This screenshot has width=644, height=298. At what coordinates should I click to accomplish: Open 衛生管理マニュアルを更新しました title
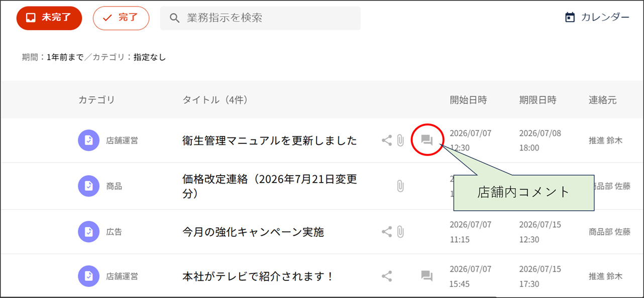270,140
